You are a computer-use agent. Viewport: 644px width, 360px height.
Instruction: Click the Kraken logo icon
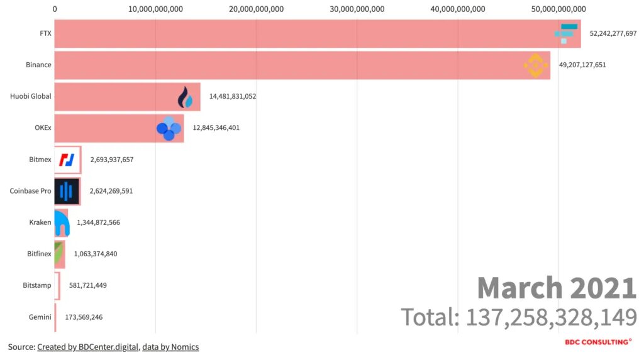pos(61,222)
